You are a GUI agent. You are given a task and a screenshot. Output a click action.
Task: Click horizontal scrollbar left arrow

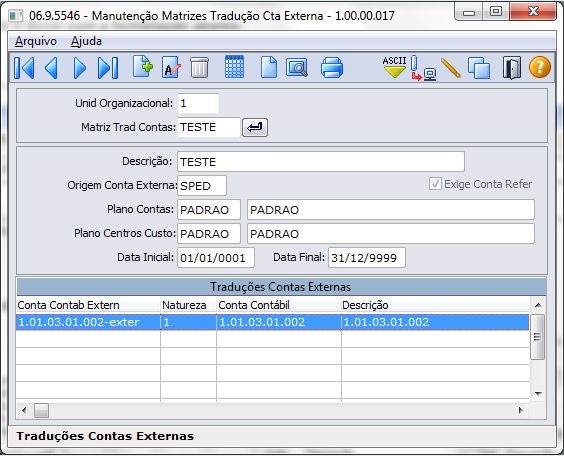[x=24, y=410]
